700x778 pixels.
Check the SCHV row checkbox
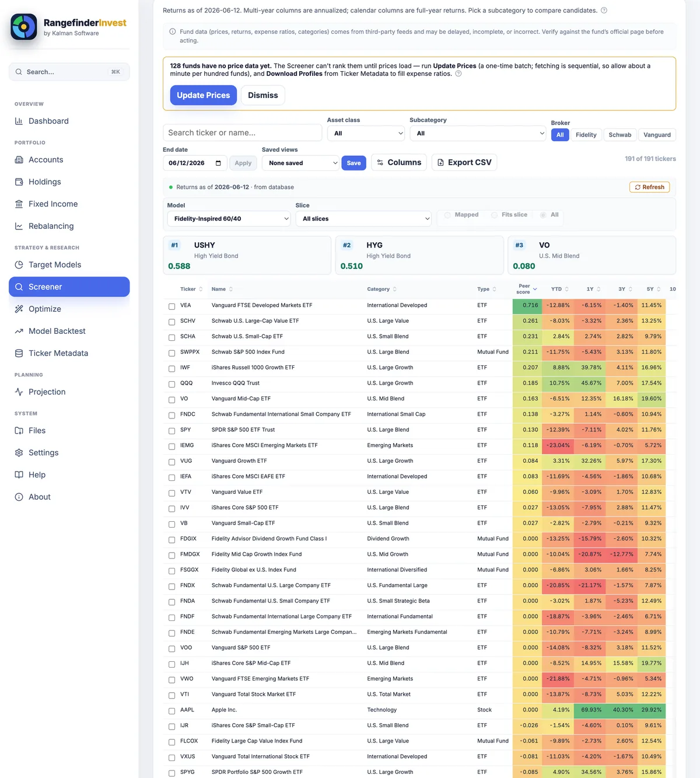coord(171,322)
